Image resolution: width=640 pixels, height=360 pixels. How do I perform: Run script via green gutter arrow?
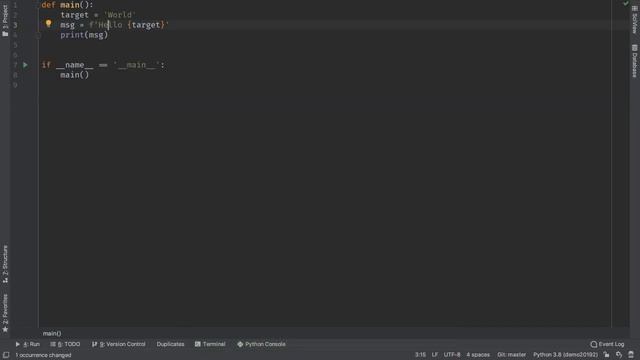25,65
